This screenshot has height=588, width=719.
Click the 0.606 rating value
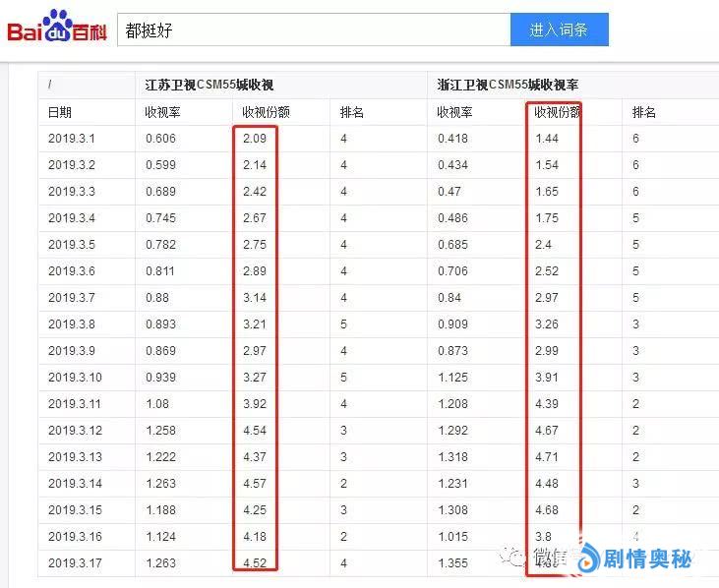[x=160, y=139]
